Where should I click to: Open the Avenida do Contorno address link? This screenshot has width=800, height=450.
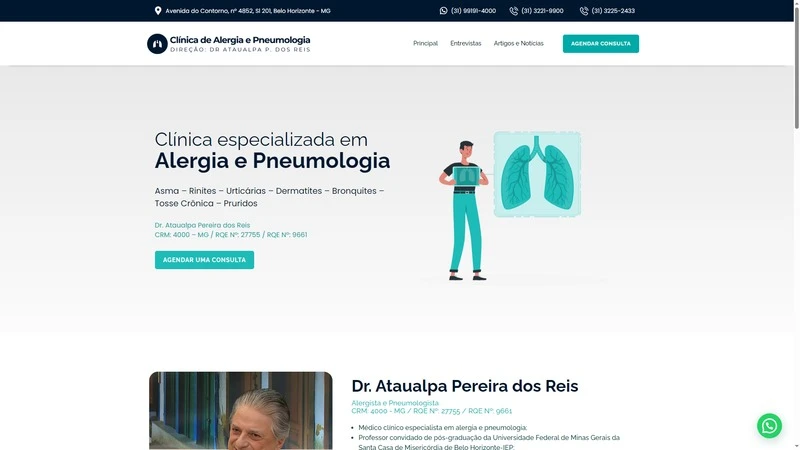248,11
